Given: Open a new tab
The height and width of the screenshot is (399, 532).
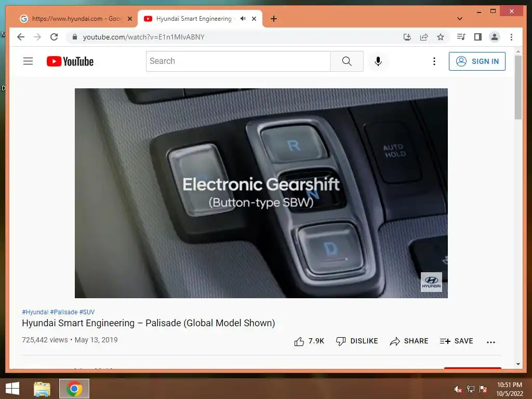Looking at the screenshot, I should (274, 19).
